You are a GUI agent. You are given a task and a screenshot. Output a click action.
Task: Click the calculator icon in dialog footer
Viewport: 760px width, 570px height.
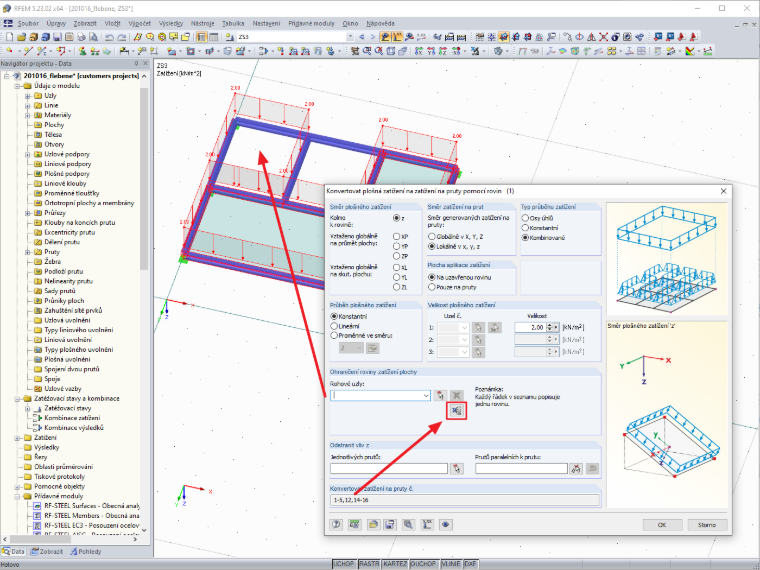pyautogui.click(x=354, y=524)
